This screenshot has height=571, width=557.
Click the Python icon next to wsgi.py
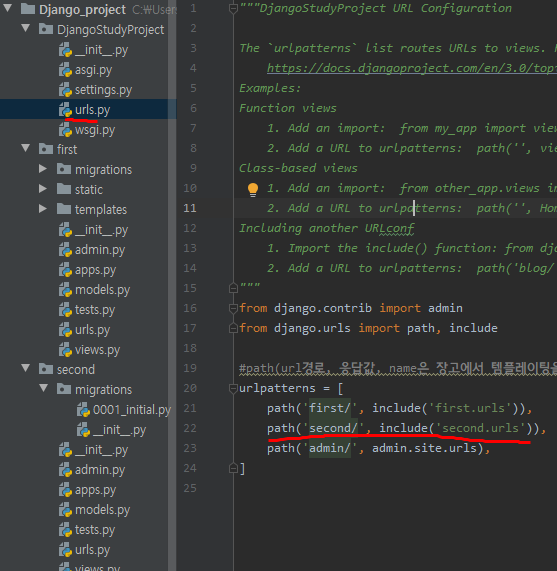coord(66,130)
